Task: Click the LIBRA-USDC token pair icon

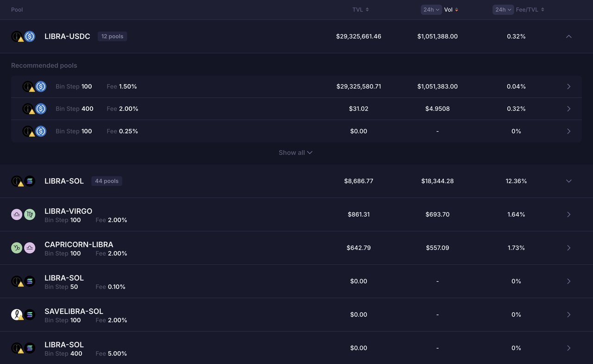Action: pos(23,37)
